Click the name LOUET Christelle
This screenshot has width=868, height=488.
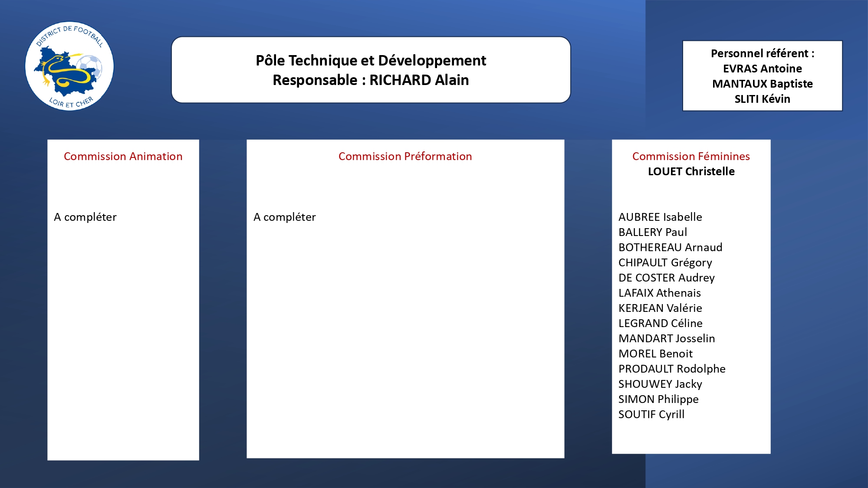click(691, 171)
